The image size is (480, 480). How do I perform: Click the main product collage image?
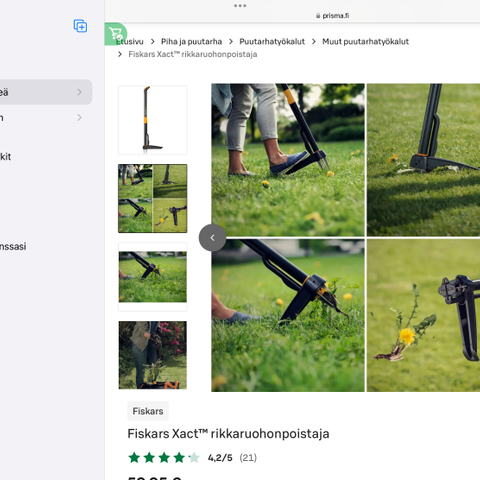click(346, 237)
